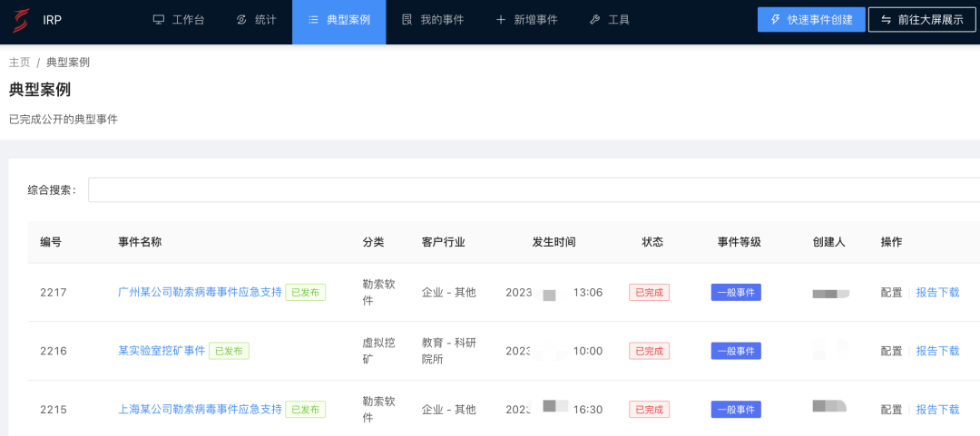Switch to the 统计 tab
Screen dimensions: 980x436
coord(265,20)
